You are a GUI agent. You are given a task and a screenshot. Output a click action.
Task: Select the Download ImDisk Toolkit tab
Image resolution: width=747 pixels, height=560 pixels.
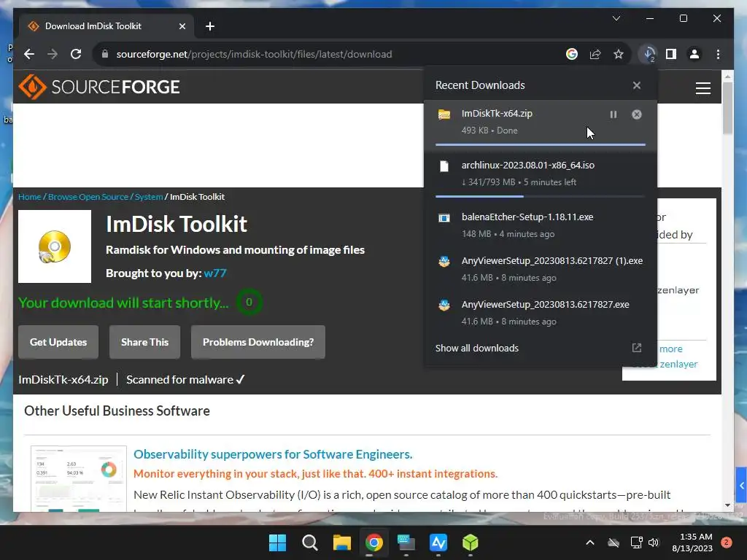[x=107, y=26]
